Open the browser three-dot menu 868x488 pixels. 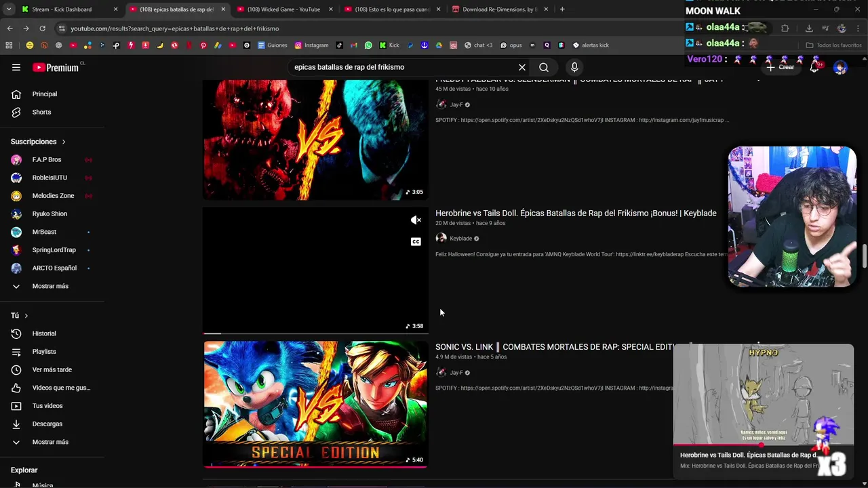pyautogui.click(x=858, y=28)
